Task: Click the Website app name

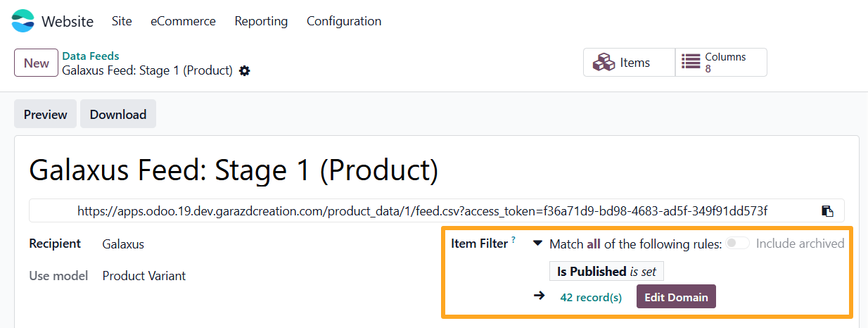Action: coord(68,21)
